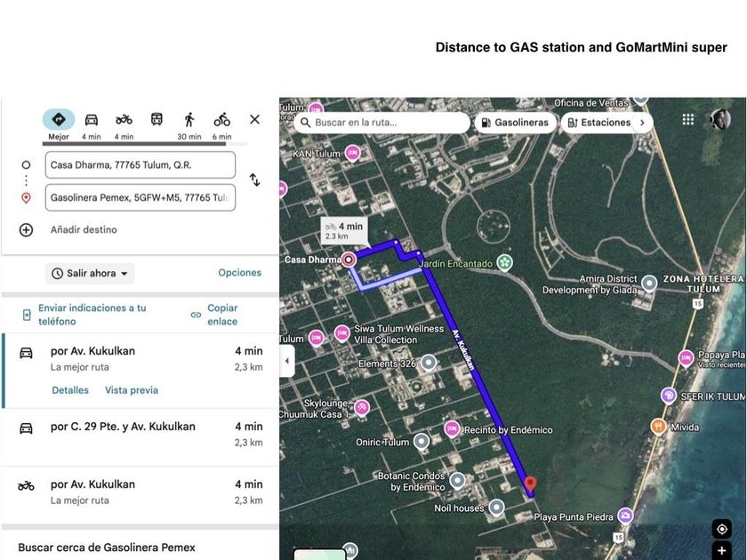Click the add destination plus icon
747x560 pixels.
(x=26, y=229)
